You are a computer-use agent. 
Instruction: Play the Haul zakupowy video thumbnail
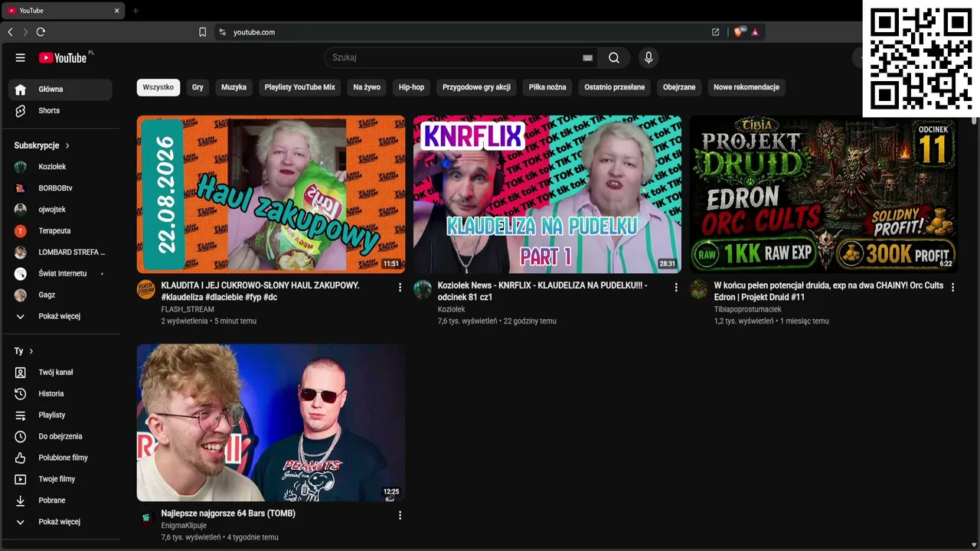271,194
